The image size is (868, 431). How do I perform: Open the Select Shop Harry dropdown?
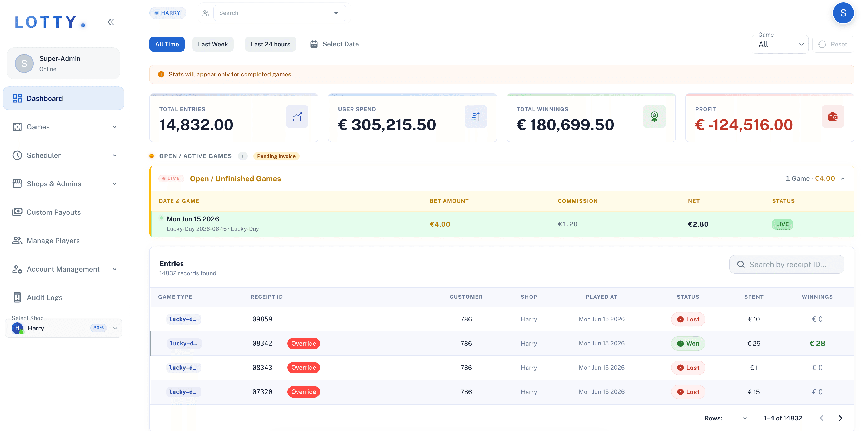tap(63, 328)
